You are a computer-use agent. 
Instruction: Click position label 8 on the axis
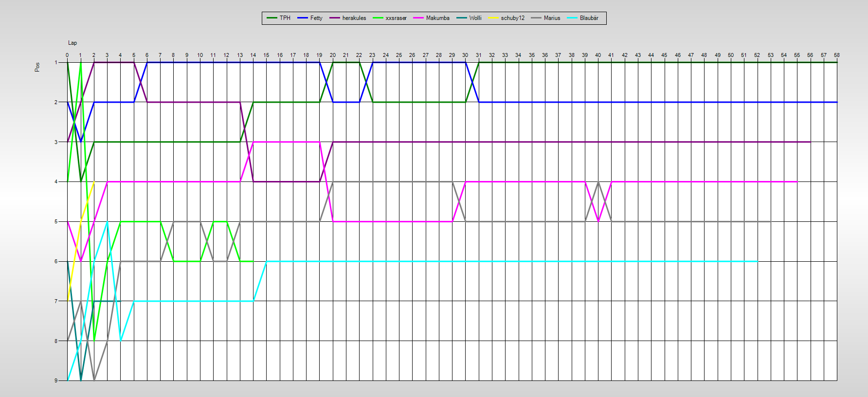[56, 341]
